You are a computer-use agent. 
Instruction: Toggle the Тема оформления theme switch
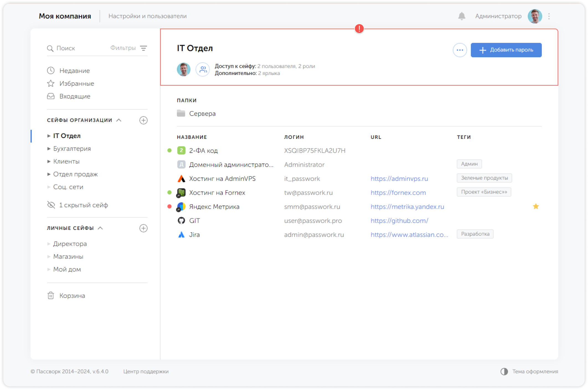click(504, 371)
